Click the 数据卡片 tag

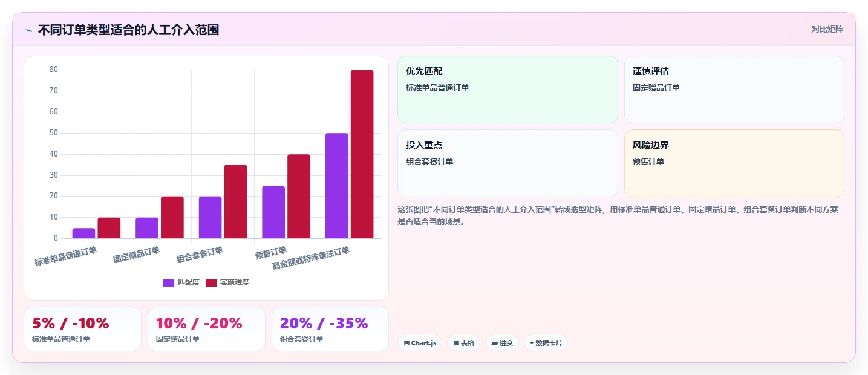point(546,343)
